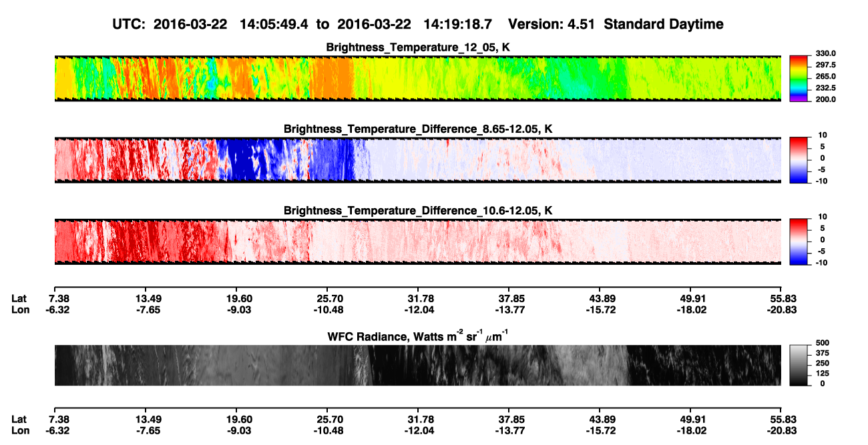Screen dimensions: 868x445
Task: Click the 'Lat' label above the WFC panel
Action: click(19, 298)
